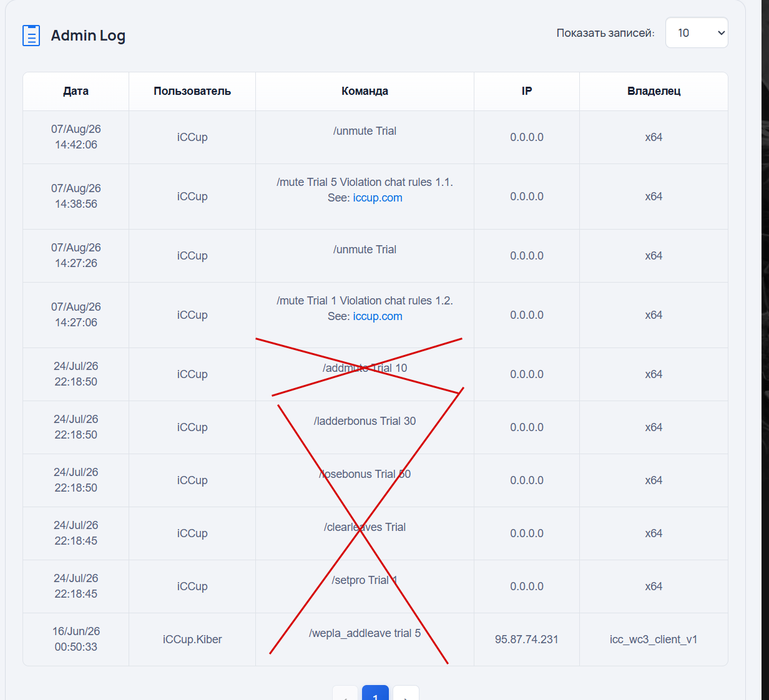Click the IP address 95.87.74.231
Screen dimensions: 769x700
527,639
